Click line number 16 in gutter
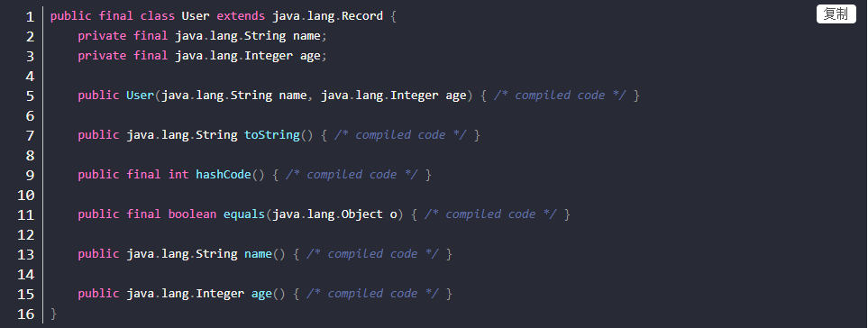Viewport: 868px width, 328px height. 25,314
